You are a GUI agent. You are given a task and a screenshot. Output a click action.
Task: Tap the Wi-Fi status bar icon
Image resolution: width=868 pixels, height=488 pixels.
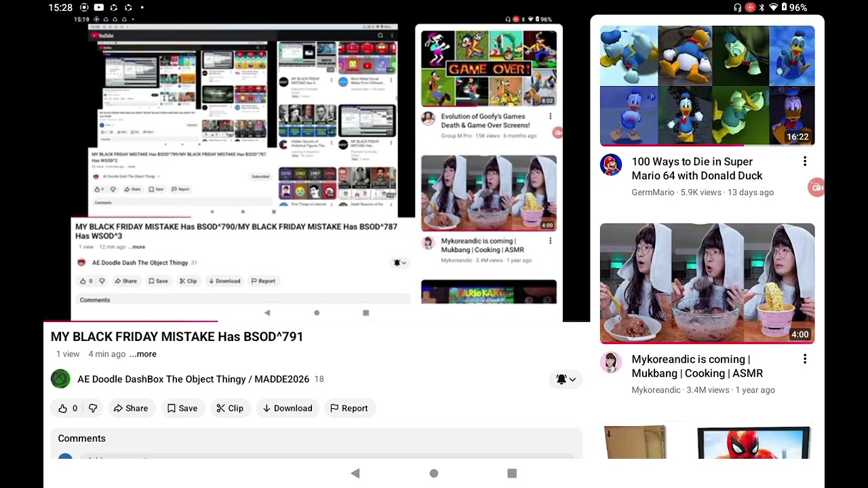[774, 7]
